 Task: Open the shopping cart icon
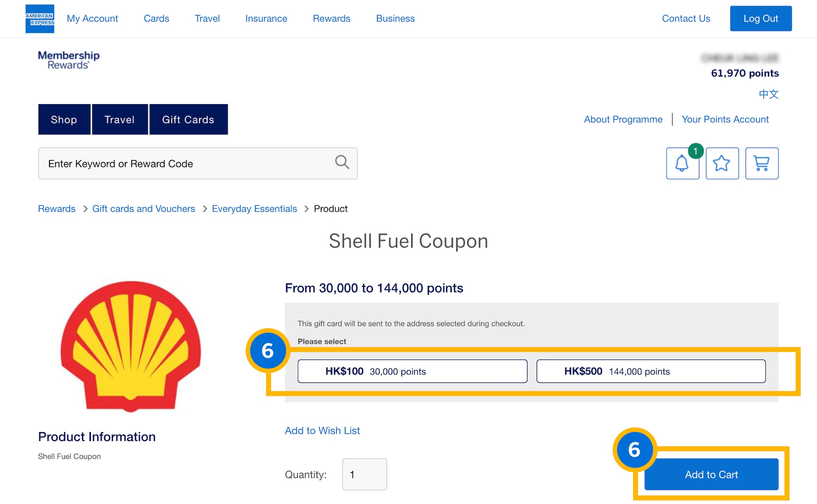pos(762,163)
